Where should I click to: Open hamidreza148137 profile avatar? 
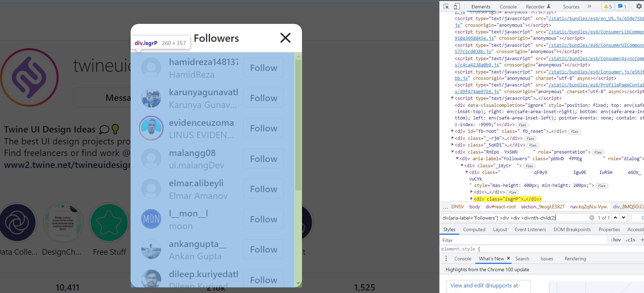pos(151,67)
